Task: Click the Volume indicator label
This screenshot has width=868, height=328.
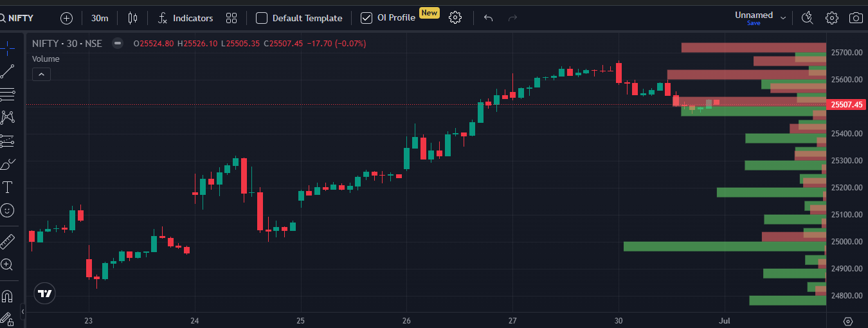Action: point(46,59)
